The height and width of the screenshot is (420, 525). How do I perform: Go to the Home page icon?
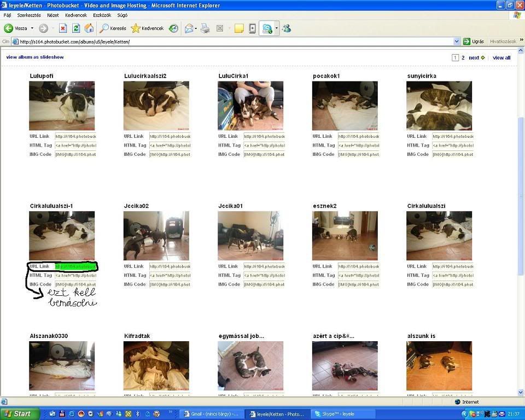point(89,28)
